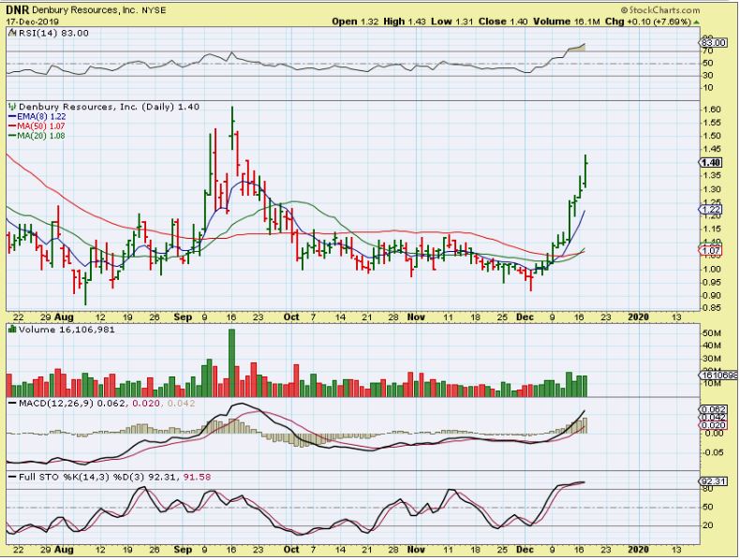The width and height of the screenshot is (740, 560).
Task: Select the DNR ticker symbol
Action: click(17, 10)
